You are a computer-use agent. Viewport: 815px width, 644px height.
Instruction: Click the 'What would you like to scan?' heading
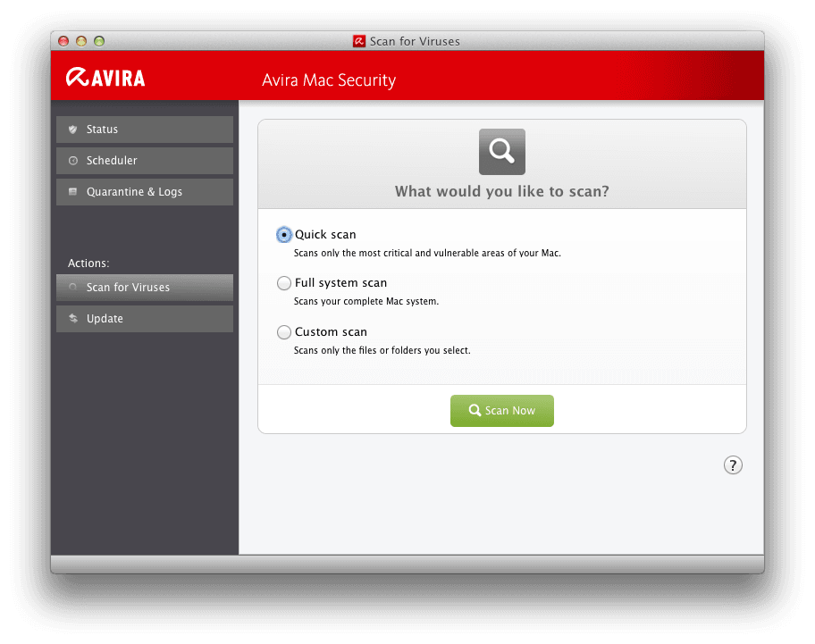pyautogui.click(x=501, y=191)
